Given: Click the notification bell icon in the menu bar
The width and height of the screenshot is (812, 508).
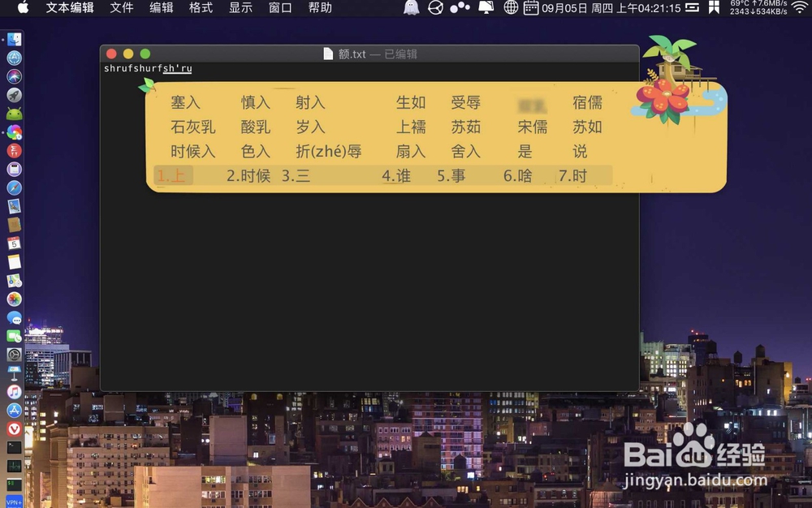Looking at the screenshot, I should [486, 8].
